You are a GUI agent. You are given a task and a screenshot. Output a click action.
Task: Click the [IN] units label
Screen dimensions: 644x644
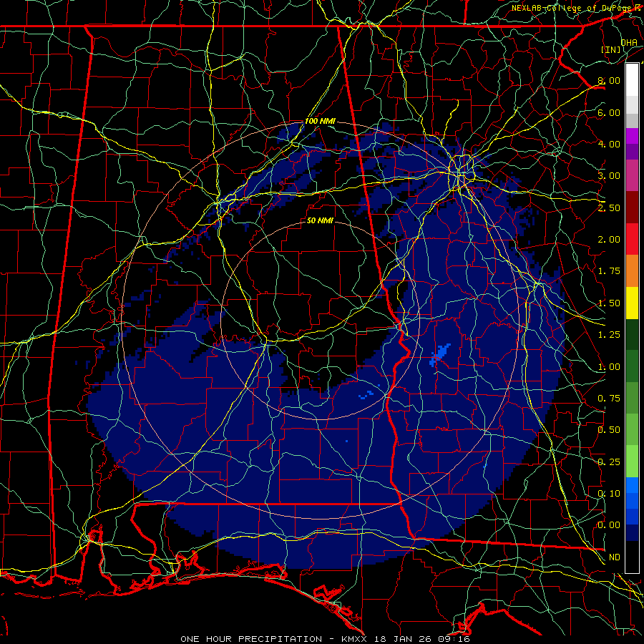pyautogui.click(x=611, y=49)
